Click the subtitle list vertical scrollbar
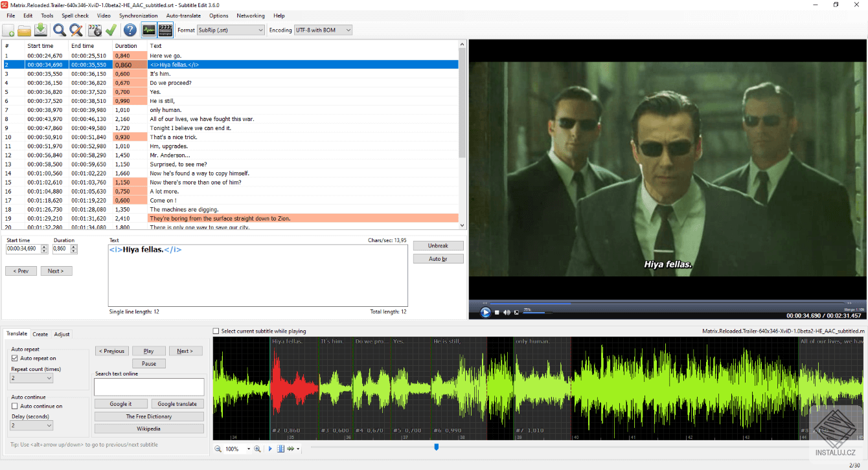 pos(462,134)
